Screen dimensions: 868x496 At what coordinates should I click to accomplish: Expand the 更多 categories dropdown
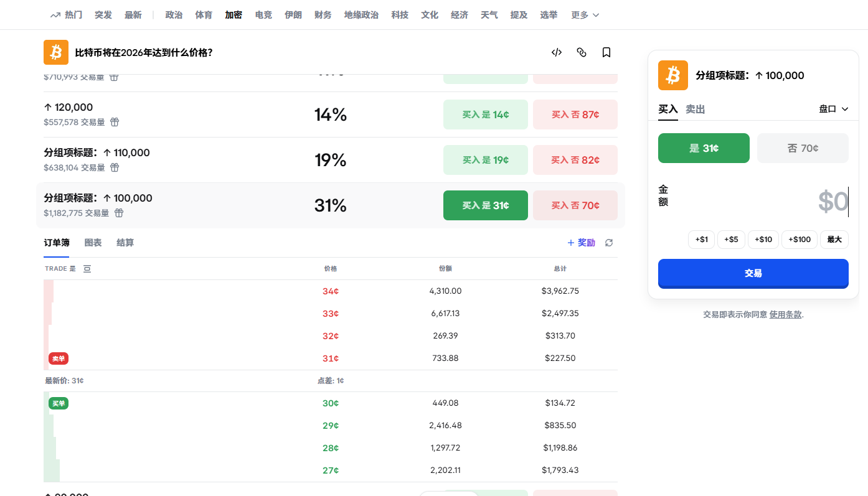[x=585, y=15]
